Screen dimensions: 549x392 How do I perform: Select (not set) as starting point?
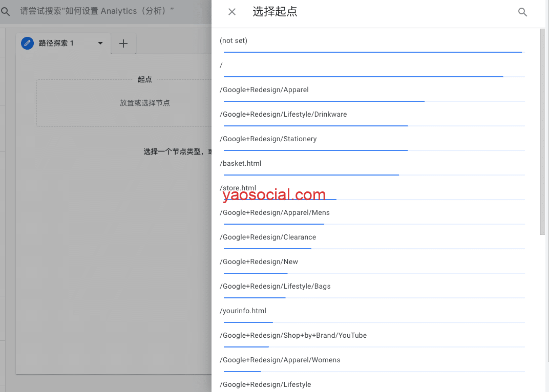[x=234, y=41]
